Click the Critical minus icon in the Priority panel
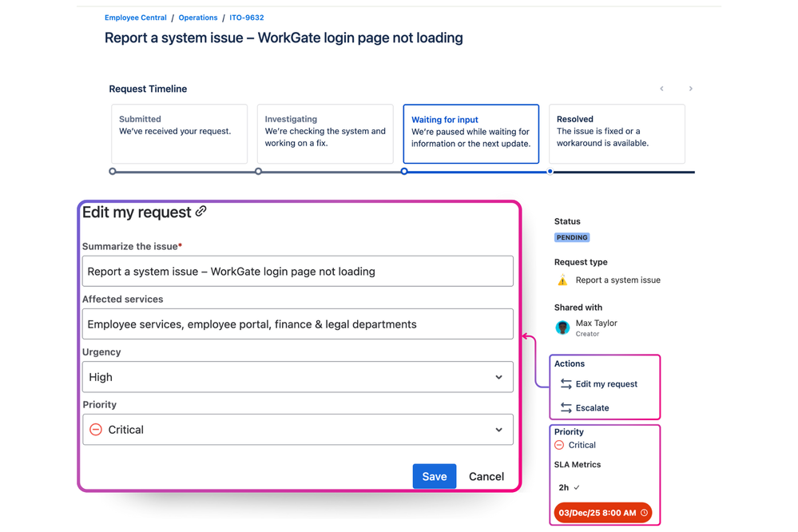This screenshot has width=798, height=532. coord(560,445)
